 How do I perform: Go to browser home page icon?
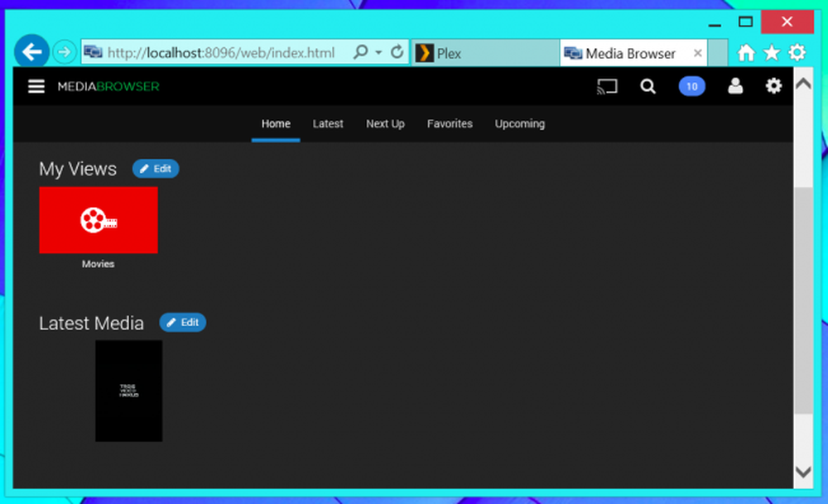point(746,53)
